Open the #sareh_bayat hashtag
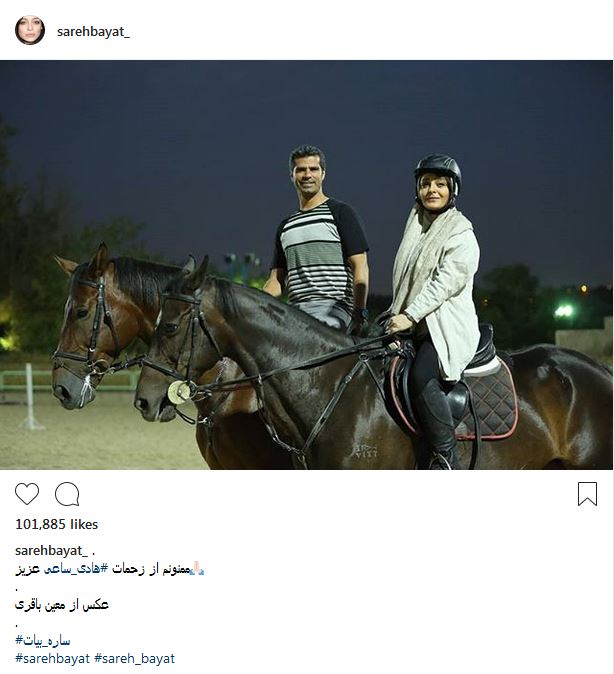 [135, 659]
